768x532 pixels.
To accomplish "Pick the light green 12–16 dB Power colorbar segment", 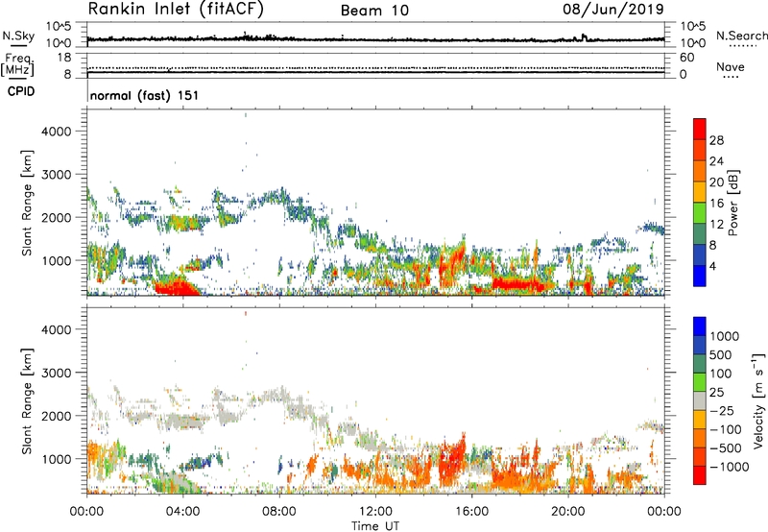I will [x=700, y=213].
